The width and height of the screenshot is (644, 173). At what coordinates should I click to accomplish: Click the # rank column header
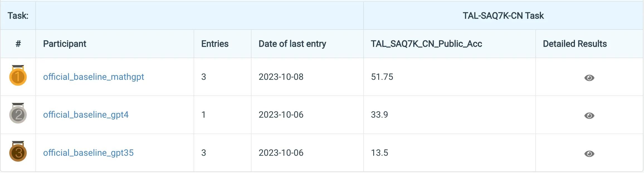point(18,44)
